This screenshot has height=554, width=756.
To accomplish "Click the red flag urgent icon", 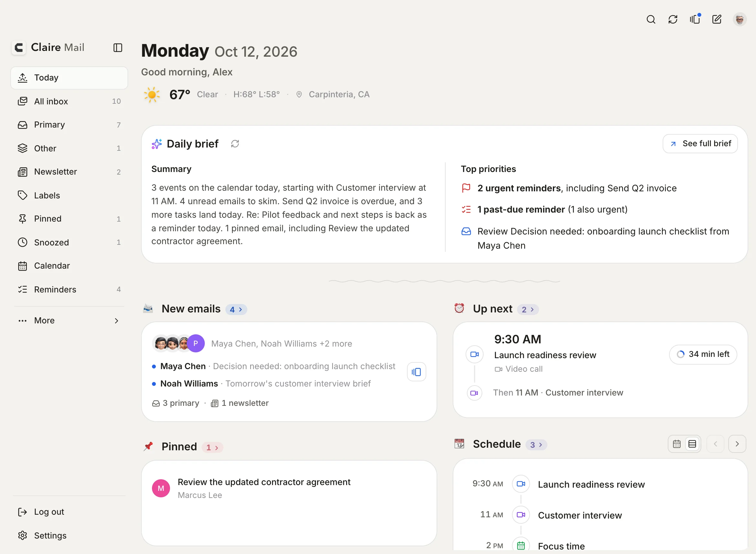I will coord(466,188).
